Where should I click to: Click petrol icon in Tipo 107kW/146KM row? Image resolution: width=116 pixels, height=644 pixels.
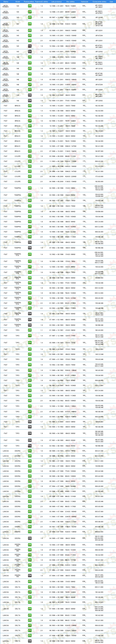coord(30,411)
